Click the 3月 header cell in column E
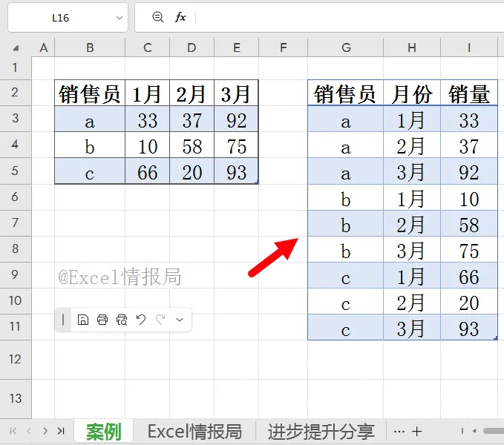This screenshot has height=445, width=504. (x=236, y=93)
